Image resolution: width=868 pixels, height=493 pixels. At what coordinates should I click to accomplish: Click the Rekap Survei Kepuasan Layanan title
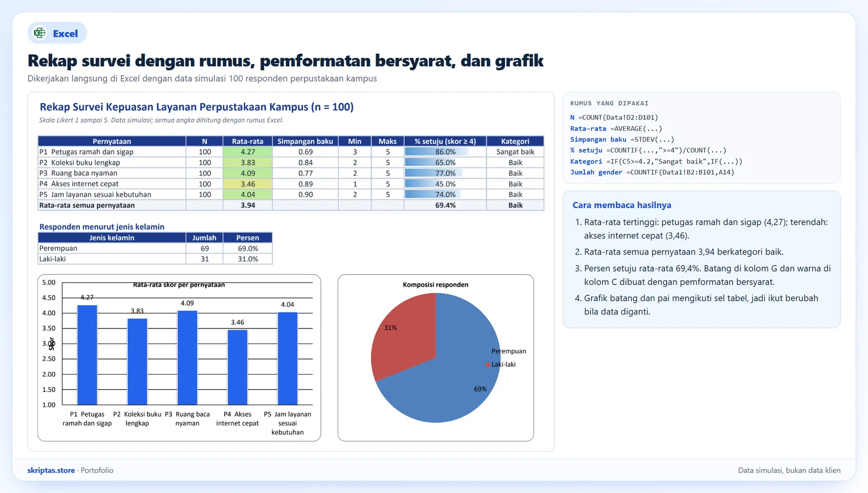click(196, 107)
